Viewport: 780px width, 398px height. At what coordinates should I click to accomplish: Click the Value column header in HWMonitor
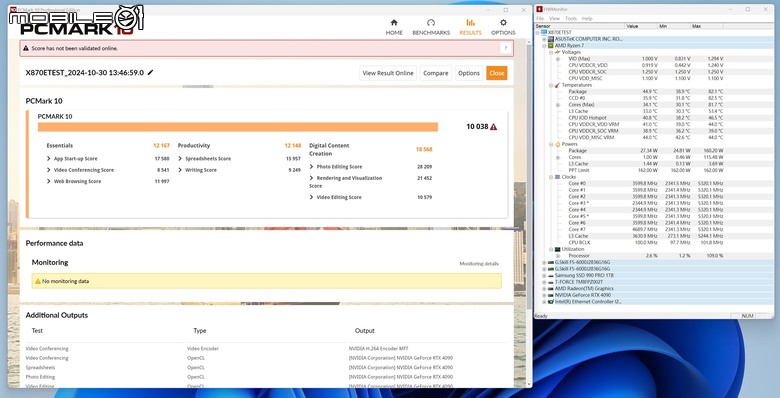tap(641, 26)
